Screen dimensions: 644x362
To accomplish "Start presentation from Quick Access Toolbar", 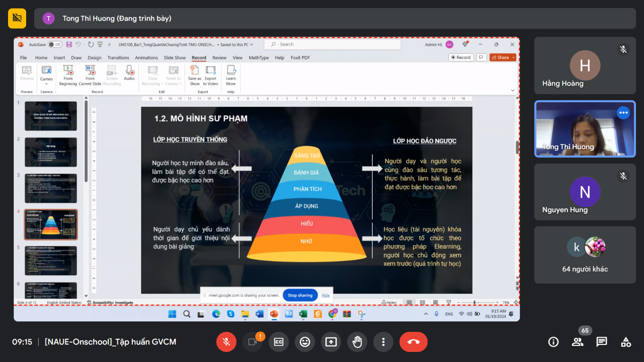I will [x=100, y=44].
